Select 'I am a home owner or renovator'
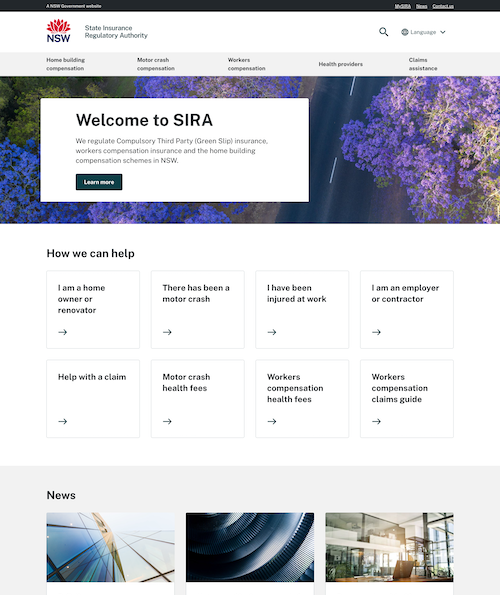Image resolution: width=500 pixels, height=595 pixels. (x=82, y=299)
